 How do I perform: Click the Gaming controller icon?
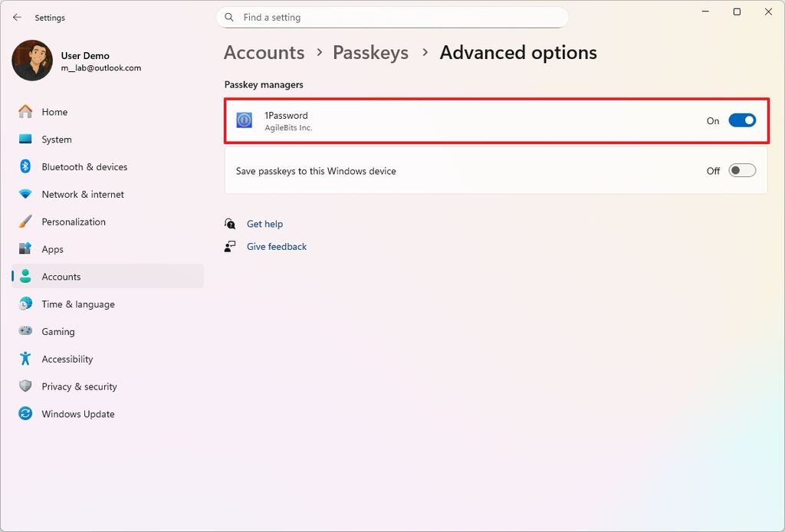26,331
